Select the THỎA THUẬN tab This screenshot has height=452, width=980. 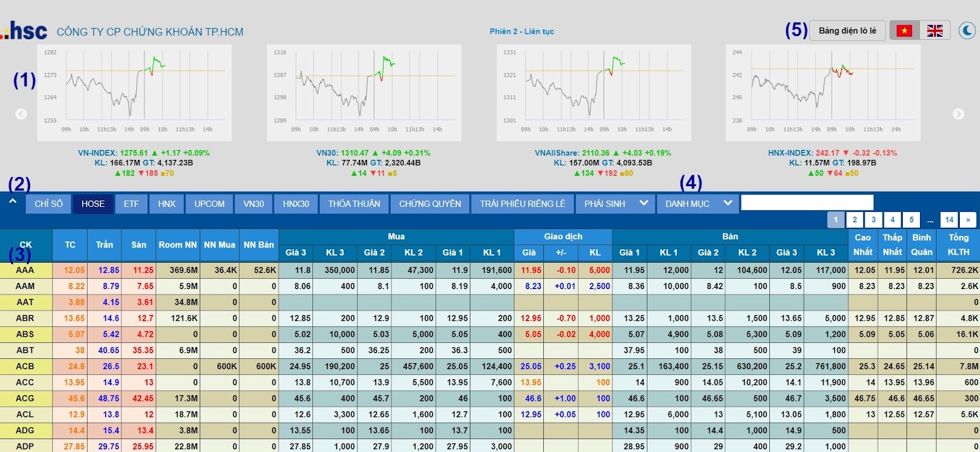[x=354, y=204]
